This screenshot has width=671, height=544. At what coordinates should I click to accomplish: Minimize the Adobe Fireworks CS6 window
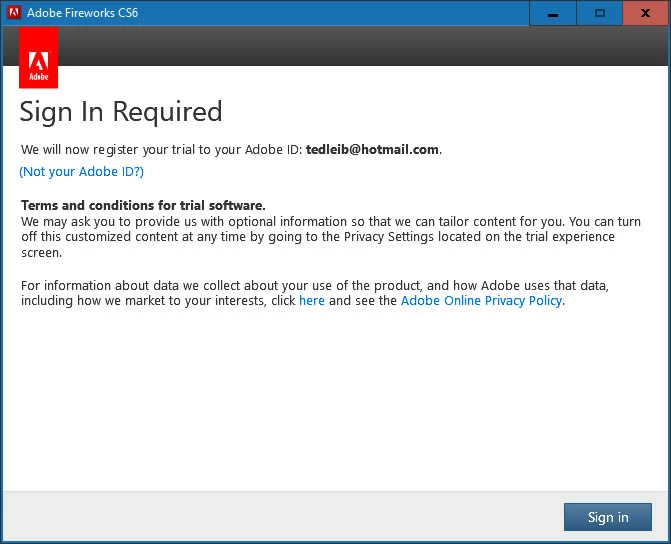553,13
